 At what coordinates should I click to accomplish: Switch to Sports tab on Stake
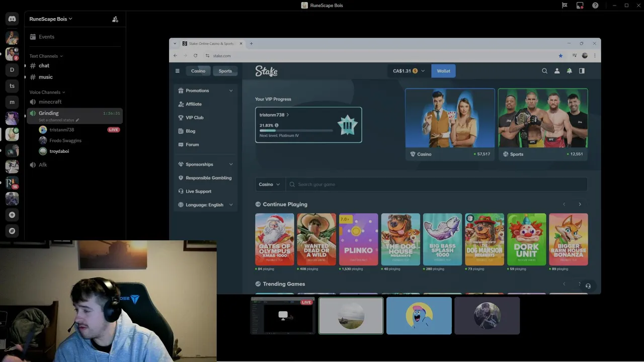(225, 71)
